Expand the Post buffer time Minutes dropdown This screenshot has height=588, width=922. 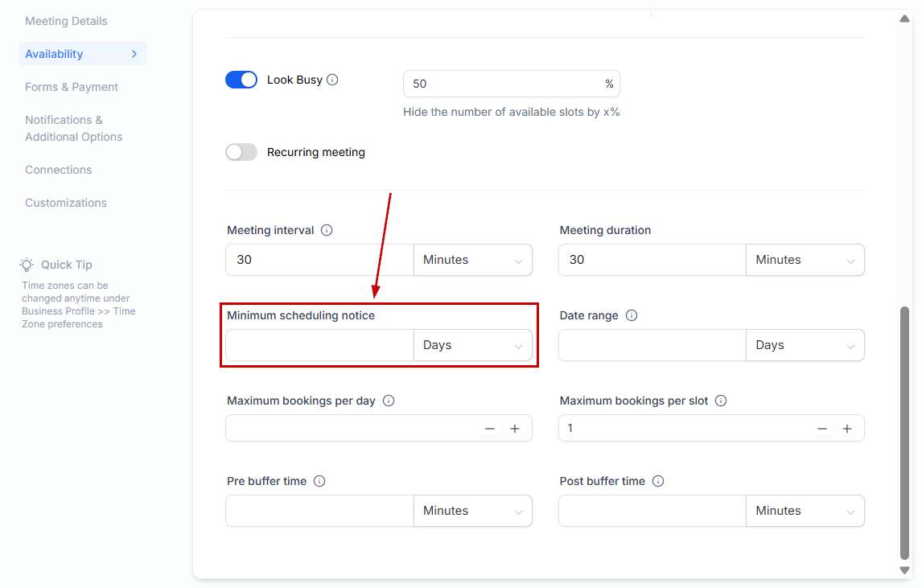pyautogui.click(x=805, y=511)
